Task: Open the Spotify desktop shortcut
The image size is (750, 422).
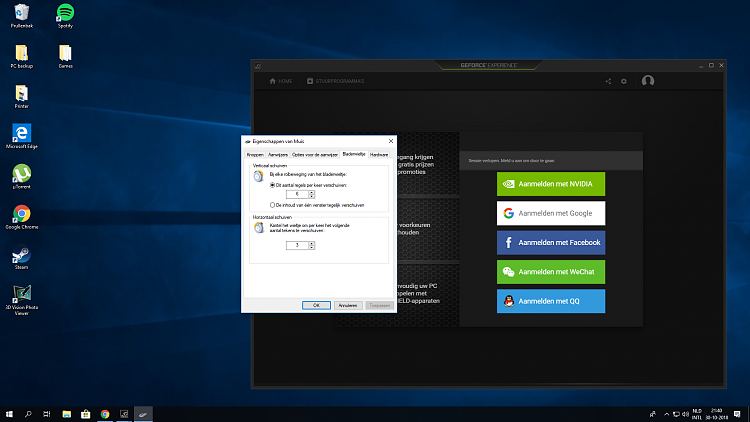Action: 65,15
